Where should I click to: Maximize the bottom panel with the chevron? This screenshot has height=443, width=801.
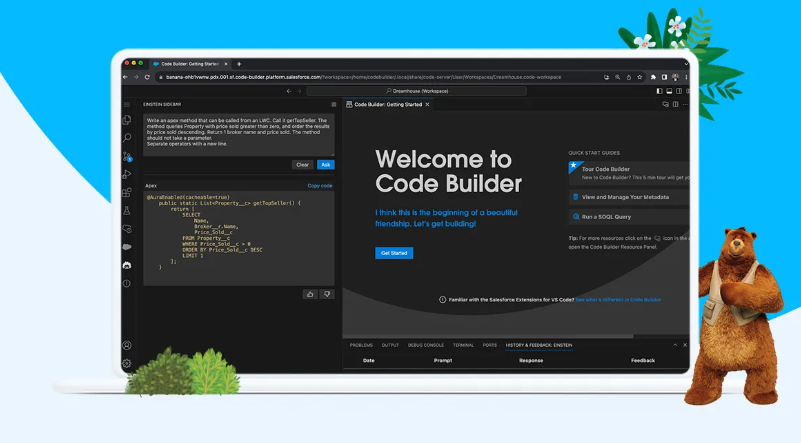(x=675, y=345)
